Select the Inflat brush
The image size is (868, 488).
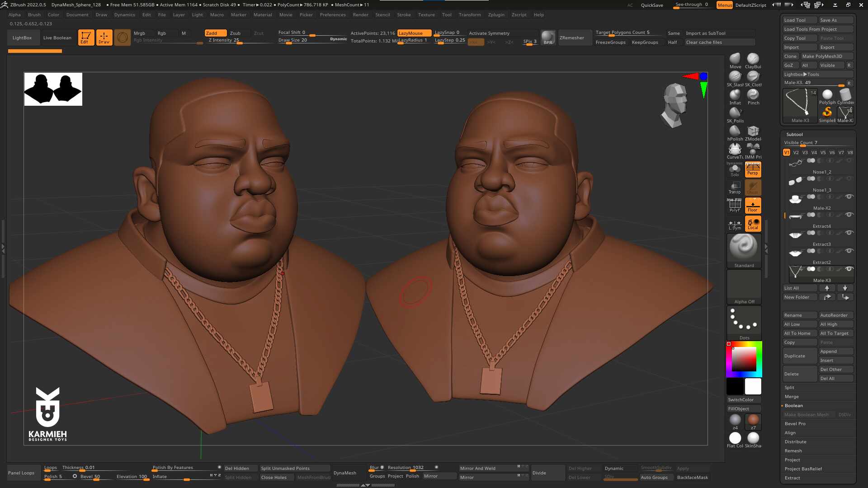click(735, 97)
